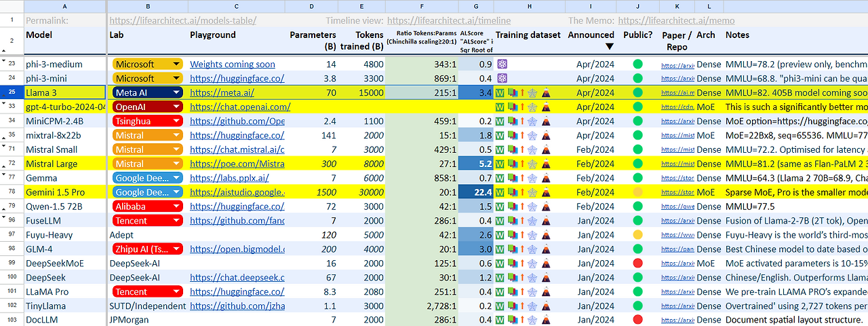Viewport: 868px width, 326px height.
Task: Click the volcano icon in Gemma row
Action: (546, 178)
